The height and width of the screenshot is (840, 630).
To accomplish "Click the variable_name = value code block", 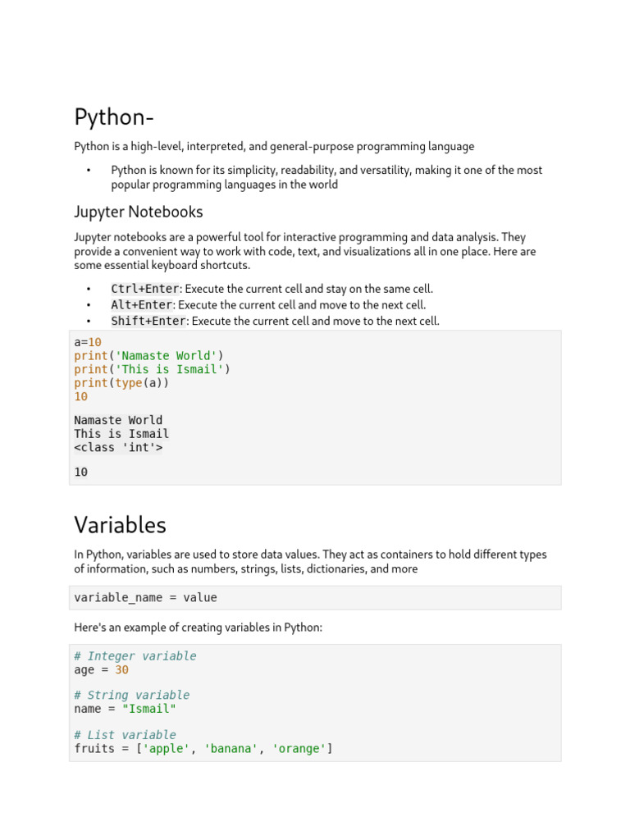I will (145, 597).
